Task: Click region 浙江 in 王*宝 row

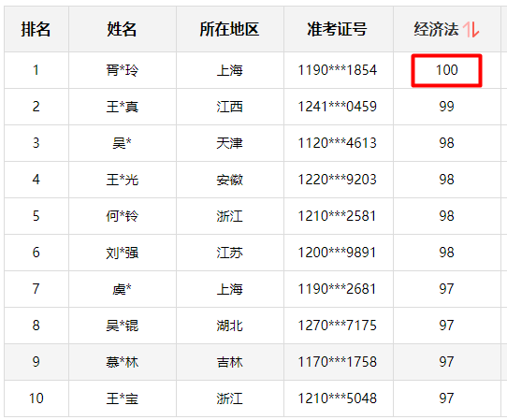Action: click(229, 398)
